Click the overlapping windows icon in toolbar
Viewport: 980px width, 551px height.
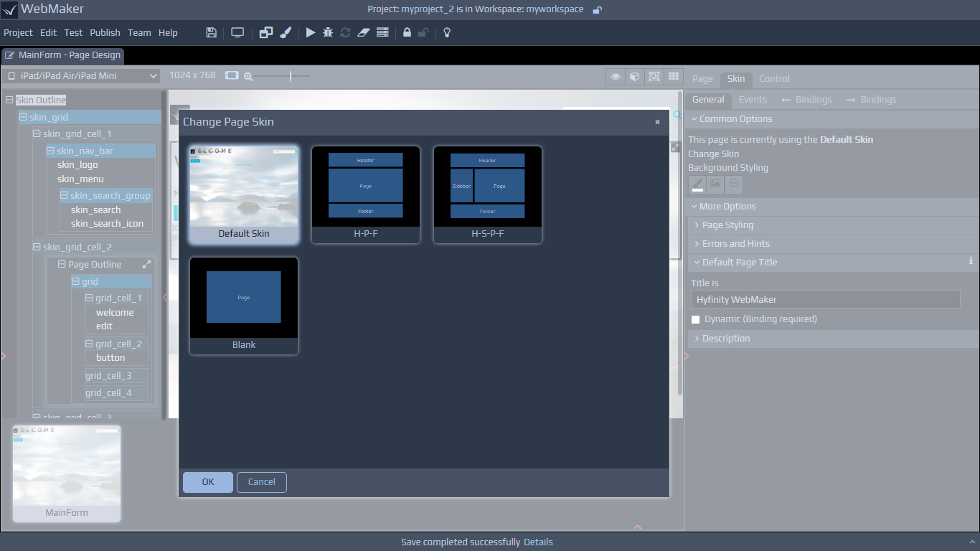tap(266, 32)
